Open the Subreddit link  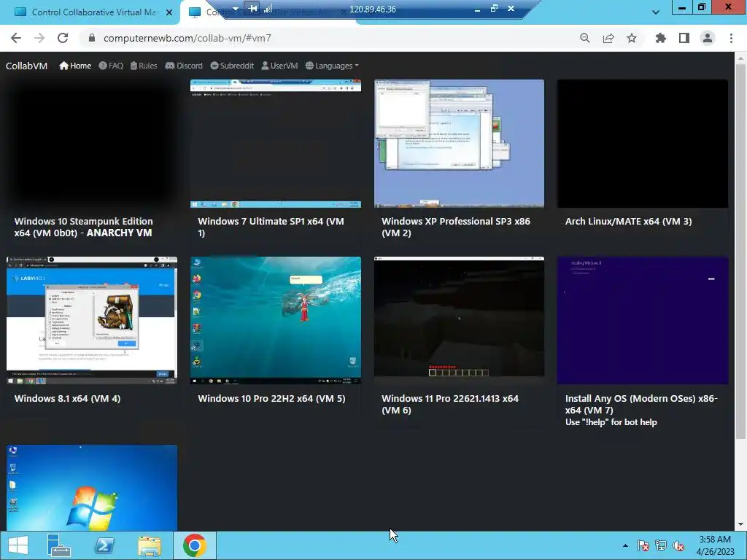point(232,66)
